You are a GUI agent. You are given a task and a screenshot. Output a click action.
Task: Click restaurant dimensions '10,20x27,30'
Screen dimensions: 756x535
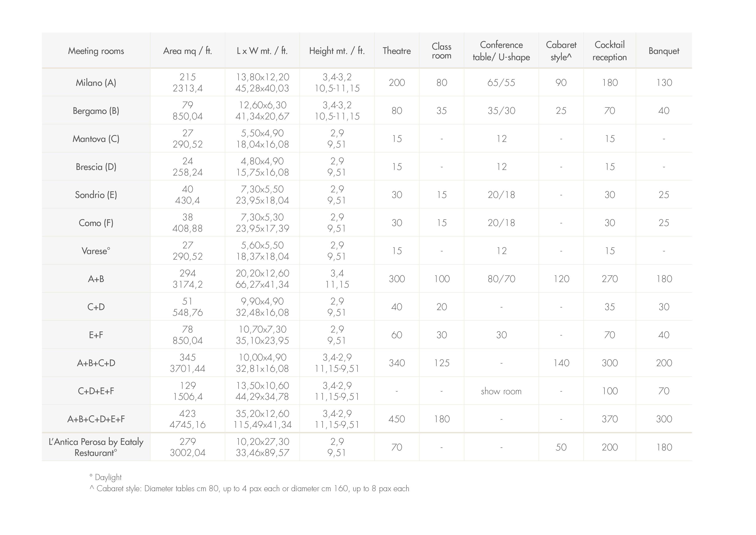262,441
